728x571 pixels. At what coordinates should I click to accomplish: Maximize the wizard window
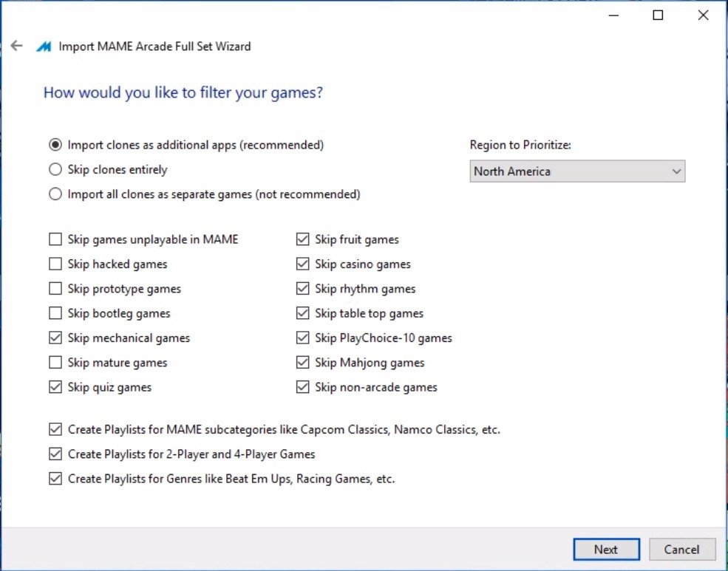point(658,16)
